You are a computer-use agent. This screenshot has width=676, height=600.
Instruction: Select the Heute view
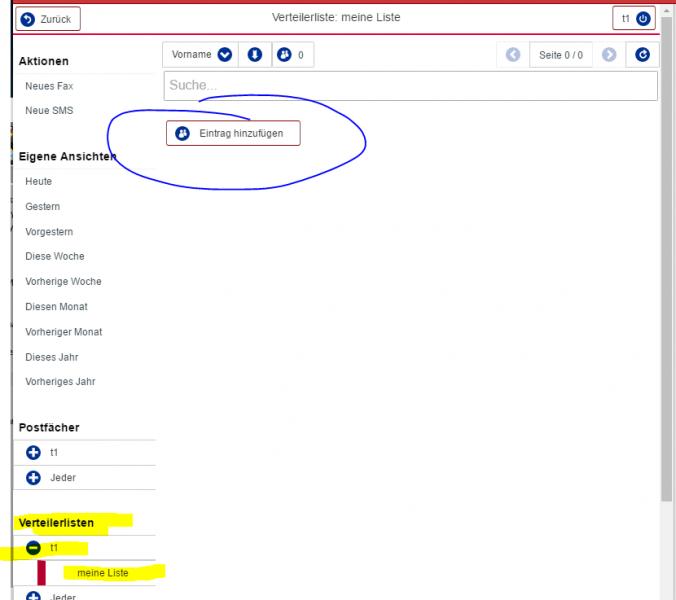coord(39,181)
